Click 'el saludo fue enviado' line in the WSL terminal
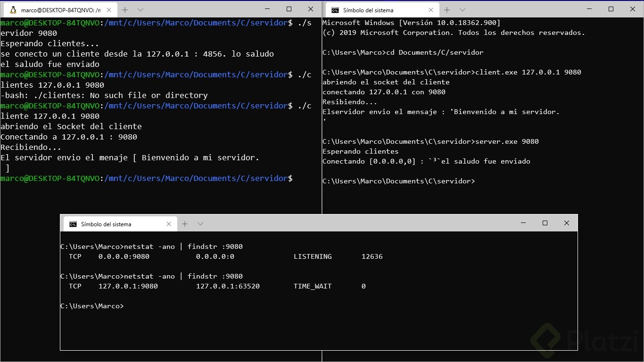 tap(50, 64)
